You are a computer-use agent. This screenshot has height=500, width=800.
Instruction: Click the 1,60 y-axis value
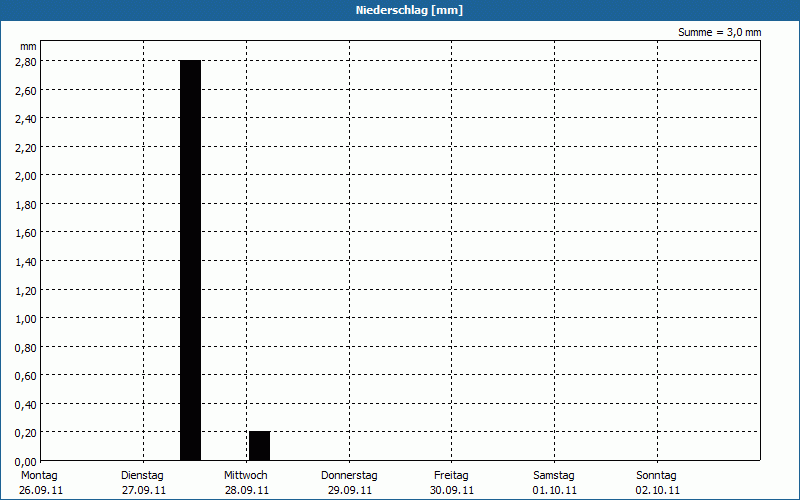coord(26,234)
